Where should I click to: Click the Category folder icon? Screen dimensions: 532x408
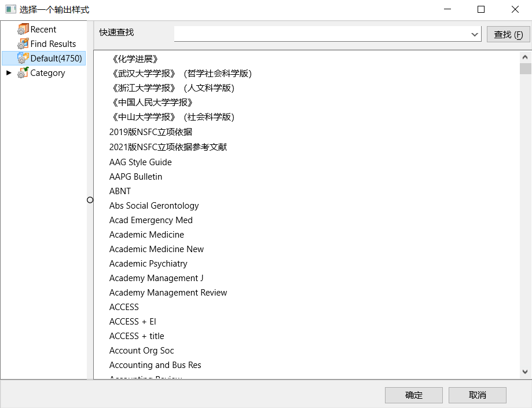pyautogui.click(x=23, y=72)
